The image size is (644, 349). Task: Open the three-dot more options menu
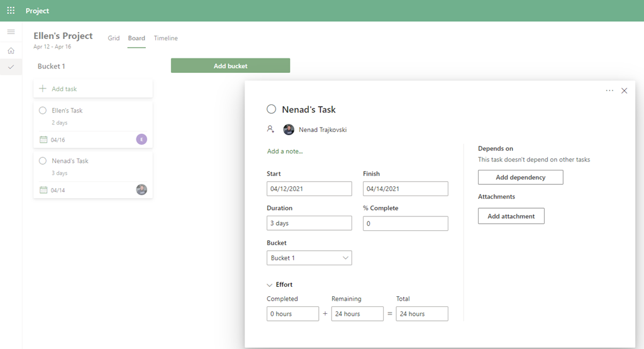tap(609, 91)
